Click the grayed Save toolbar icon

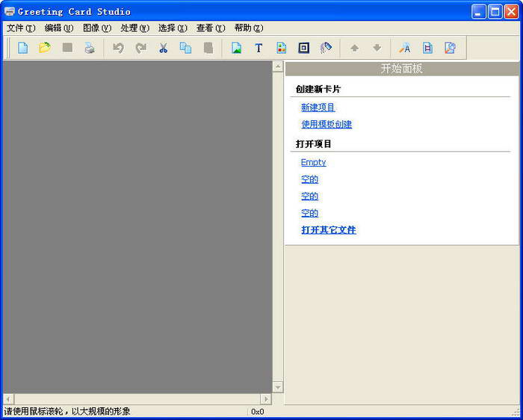coord(67,48)
